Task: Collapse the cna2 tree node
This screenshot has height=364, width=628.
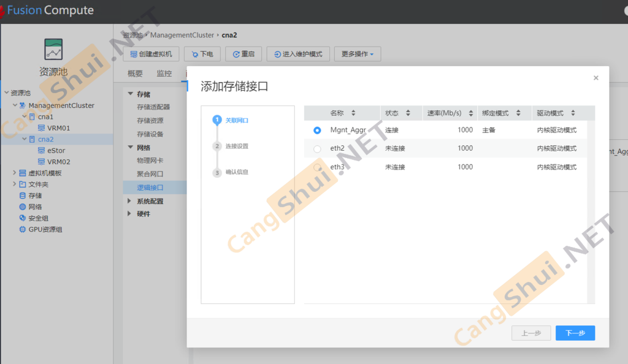Action: [25, 139]
